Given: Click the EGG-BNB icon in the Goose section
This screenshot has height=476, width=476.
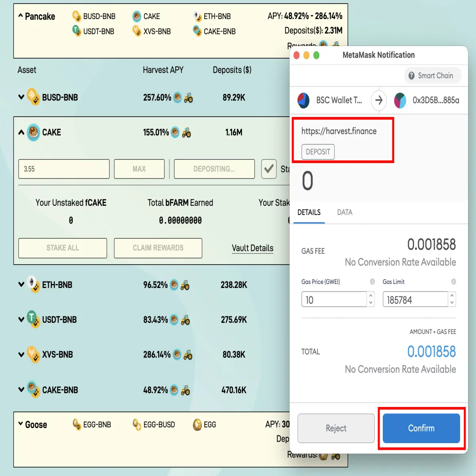Looking at the screenshot, I should (77, 425).
